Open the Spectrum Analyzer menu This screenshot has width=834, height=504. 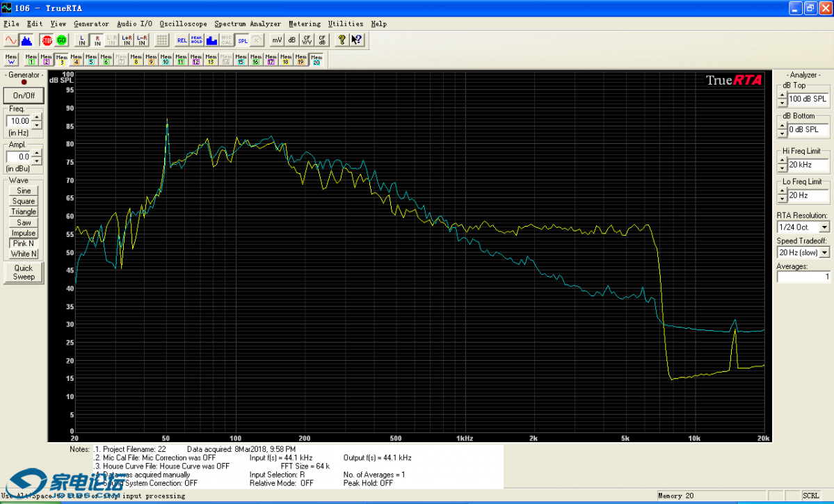coord(247,24)
